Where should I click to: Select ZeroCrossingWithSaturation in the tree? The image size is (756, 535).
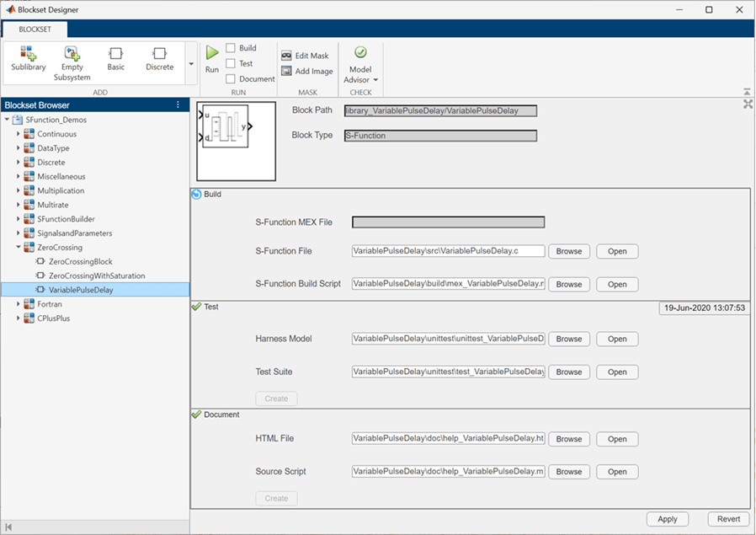click(97, 276)
